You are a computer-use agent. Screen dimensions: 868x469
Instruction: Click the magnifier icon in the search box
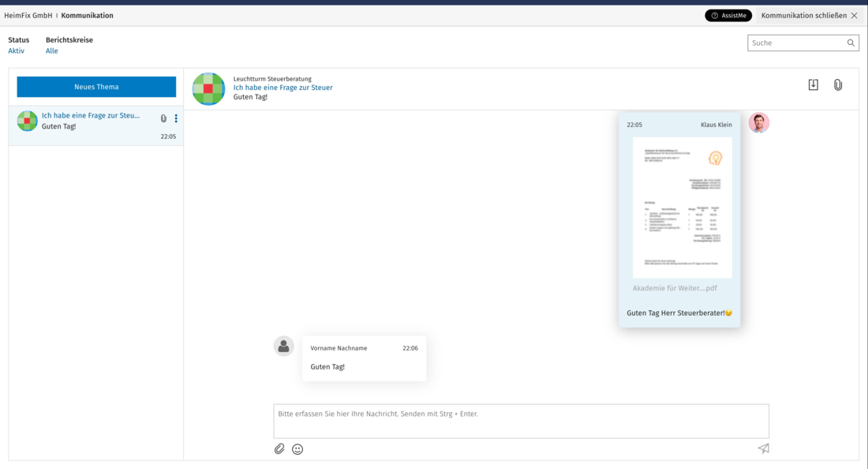851,43
